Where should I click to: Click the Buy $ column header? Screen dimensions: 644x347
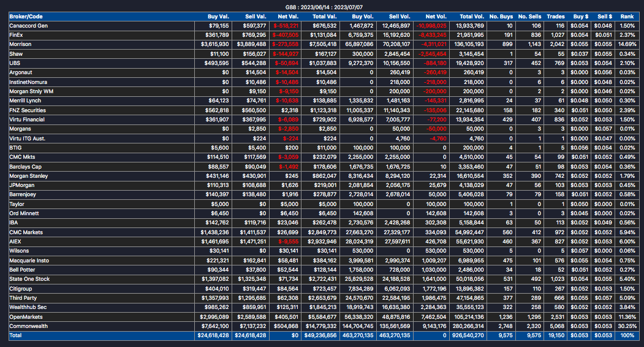[x=581, y=17]
